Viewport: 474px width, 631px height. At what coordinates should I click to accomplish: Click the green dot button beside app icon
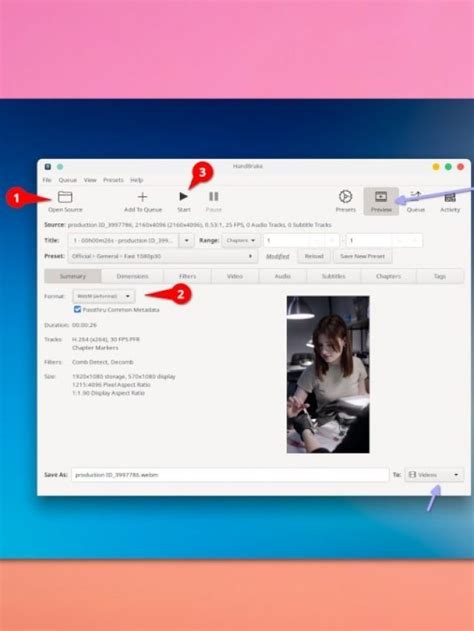coord(60,167)
